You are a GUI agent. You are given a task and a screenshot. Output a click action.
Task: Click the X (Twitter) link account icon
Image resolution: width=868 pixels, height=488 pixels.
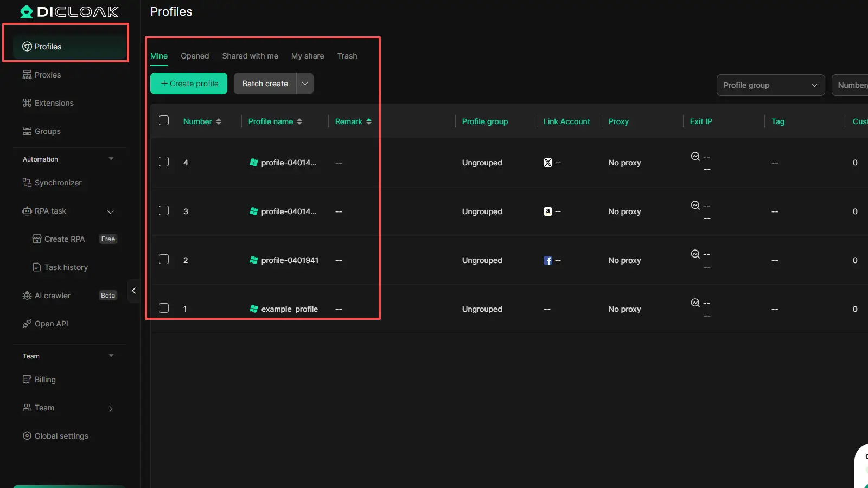(547, 163)
